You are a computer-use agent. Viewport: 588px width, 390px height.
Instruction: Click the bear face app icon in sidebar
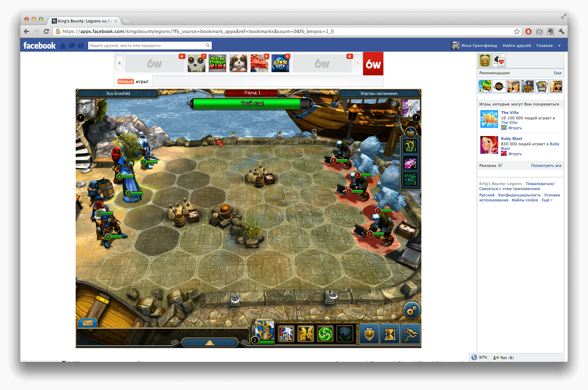point(485,61)
